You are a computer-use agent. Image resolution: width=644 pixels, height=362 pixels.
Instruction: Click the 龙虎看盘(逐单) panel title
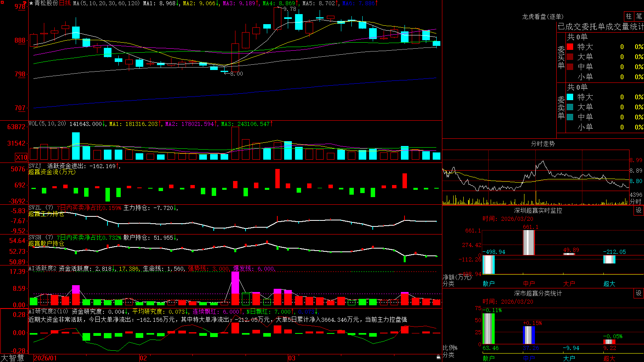coord(543,16)
